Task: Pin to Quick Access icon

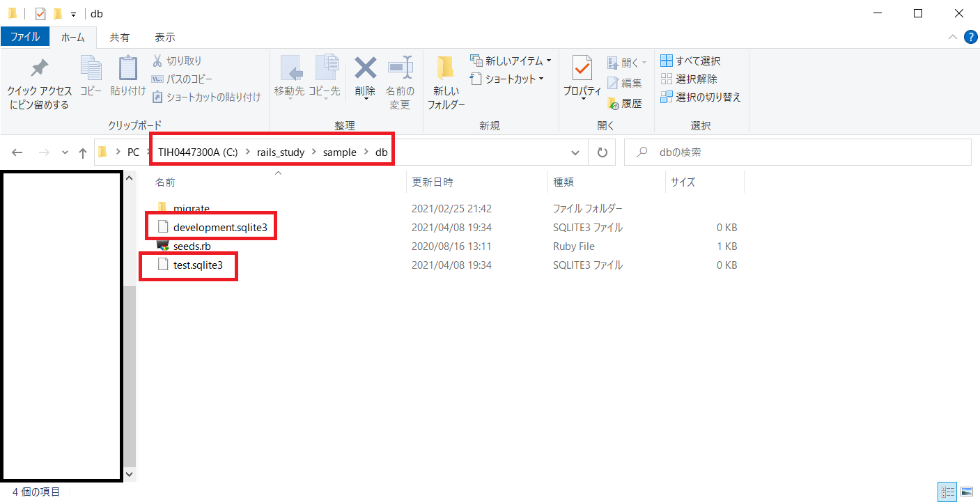Action: point(40,69)
